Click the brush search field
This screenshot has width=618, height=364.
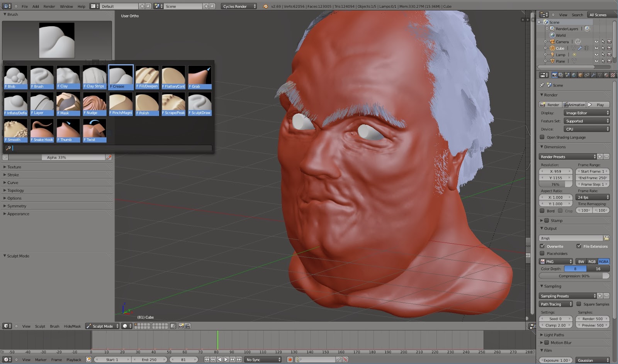112,148
